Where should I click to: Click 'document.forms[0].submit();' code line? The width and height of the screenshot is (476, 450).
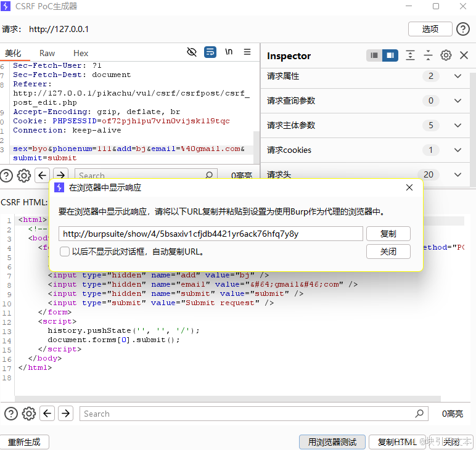[113, 340]
